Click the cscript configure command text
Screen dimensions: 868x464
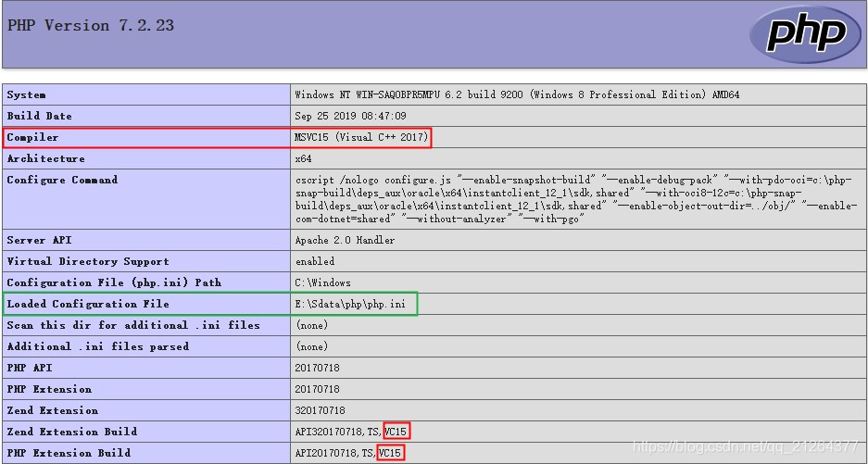click(x=575, y=199)
